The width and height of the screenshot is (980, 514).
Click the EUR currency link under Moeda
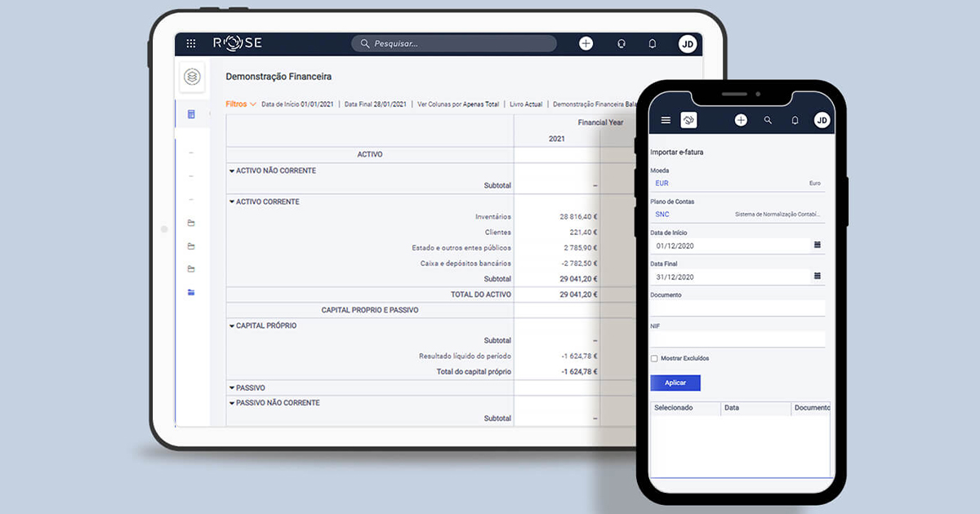click(661, 184)
